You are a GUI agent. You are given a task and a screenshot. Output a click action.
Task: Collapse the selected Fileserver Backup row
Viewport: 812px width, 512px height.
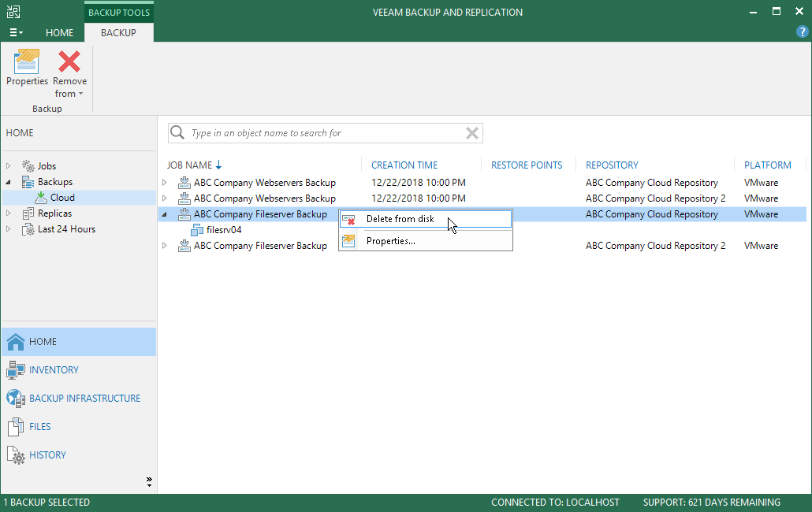coord(164,214)
